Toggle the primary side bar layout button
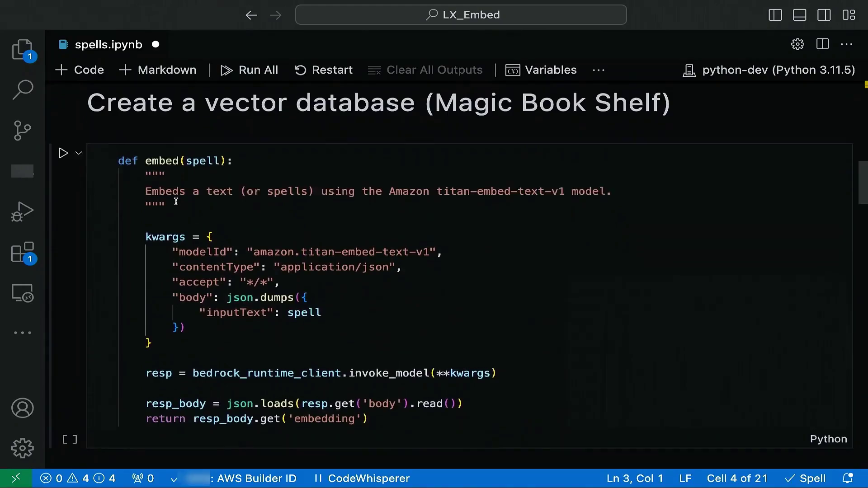Screen dimensions: 868x488 click(775, 15)
